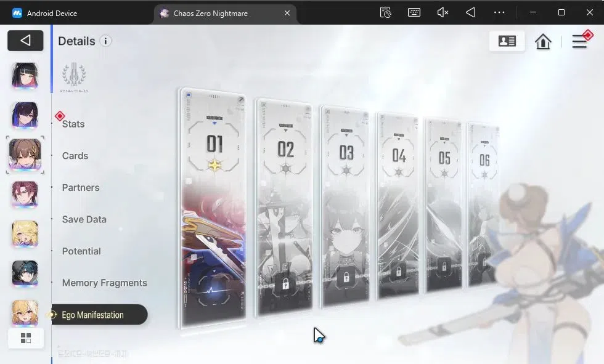Select the Ego Manifestation tab

click(99, 315)
